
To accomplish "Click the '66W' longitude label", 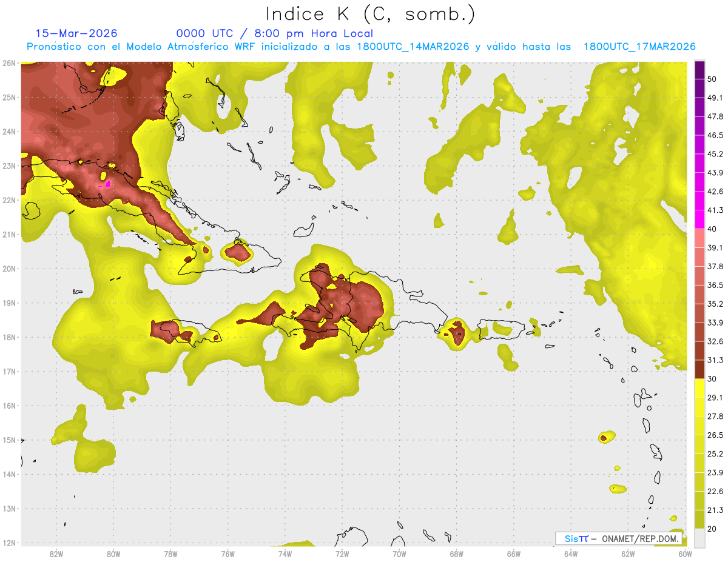I will (514, 554).
